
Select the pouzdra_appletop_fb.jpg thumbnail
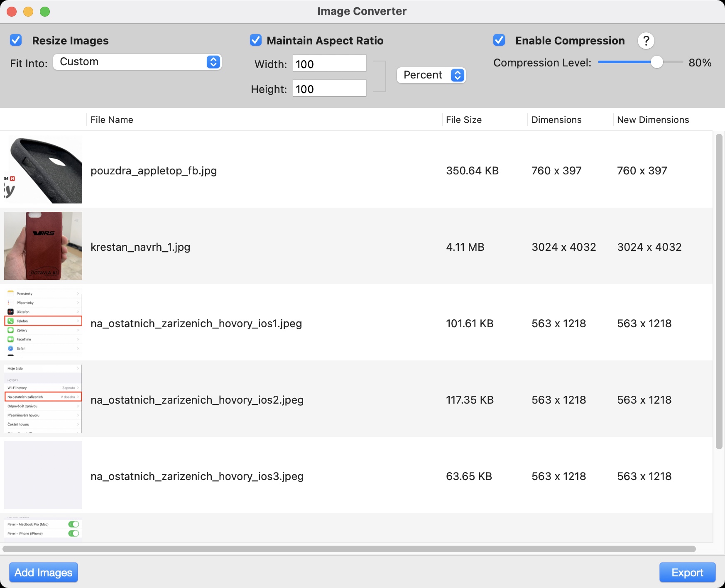[x=43, y=170]
